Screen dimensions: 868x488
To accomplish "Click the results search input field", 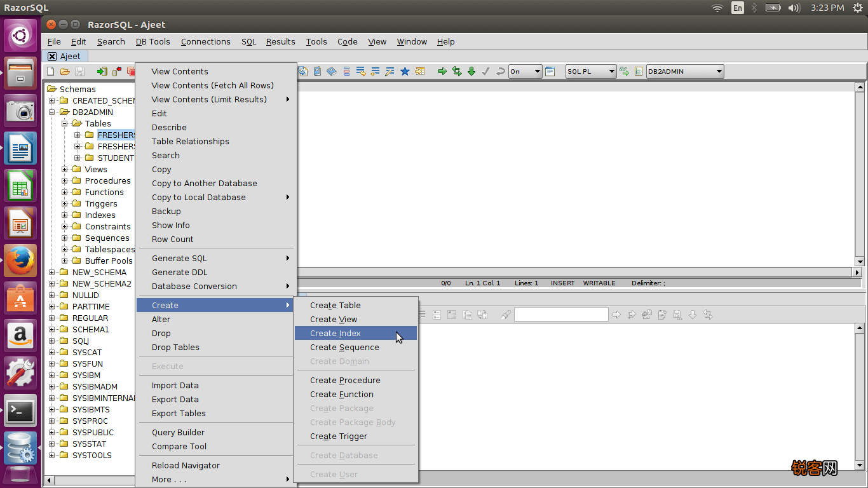I will pyautogui.click(x=561, y=315).
